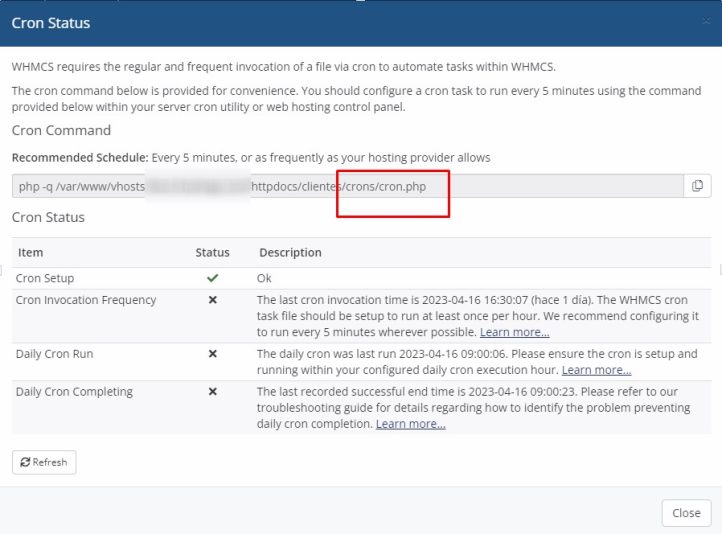Dismiss the dialog with the header X icon
Screen dimensions: 722x534
(707, 21)
